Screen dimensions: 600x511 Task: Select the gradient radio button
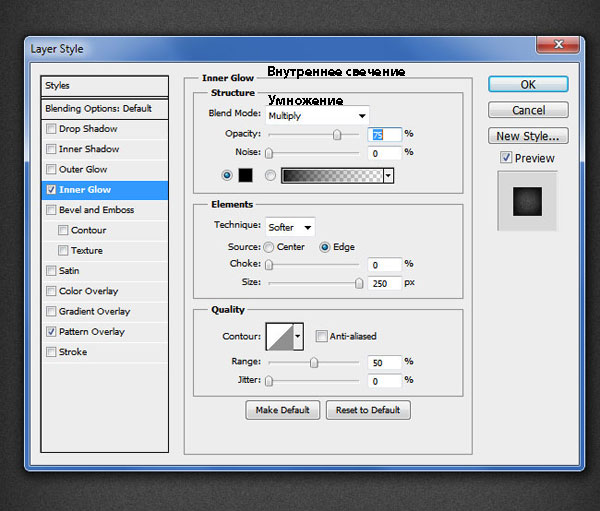tap(270, 175)
